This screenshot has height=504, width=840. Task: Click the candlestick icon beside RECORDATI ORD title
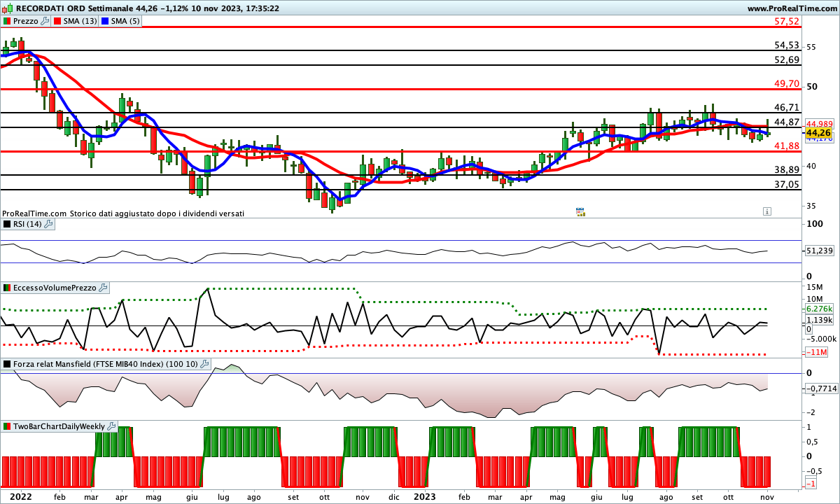tap(8, 8)
